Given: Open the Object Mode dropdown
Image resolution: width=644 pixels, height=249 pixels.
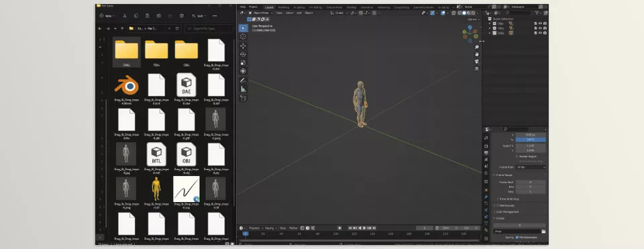Looking at the screenshot, I should tap(260, 13).
